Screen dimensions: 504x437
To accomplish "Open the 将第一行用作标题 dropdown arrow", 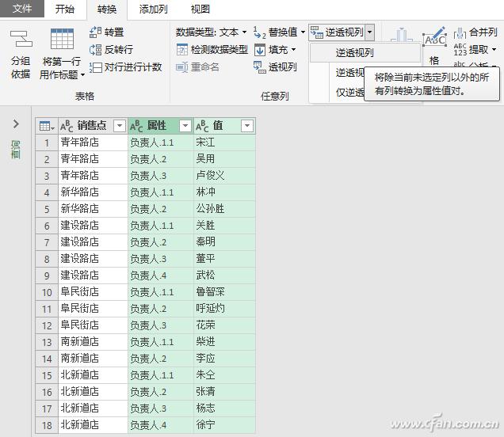I will (82, 75).
